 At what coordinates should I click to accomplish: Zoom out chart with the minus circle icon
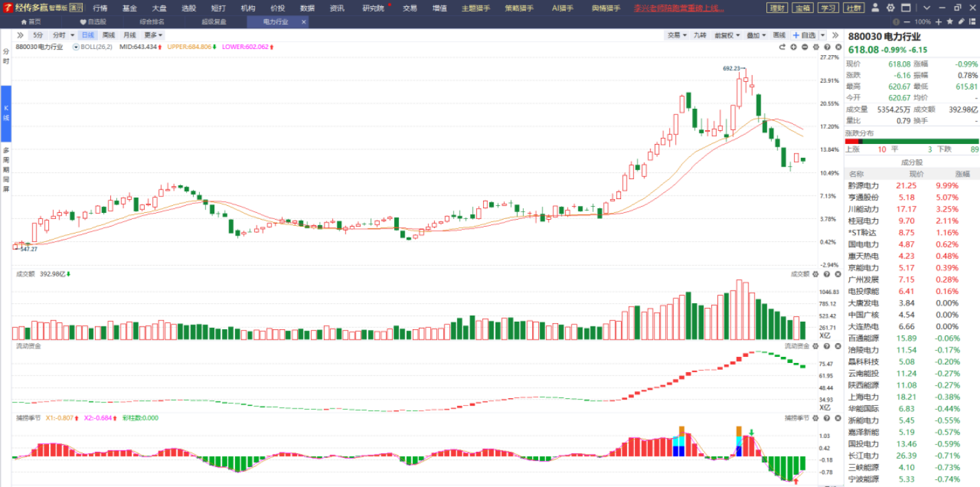(x=804, y=47)
